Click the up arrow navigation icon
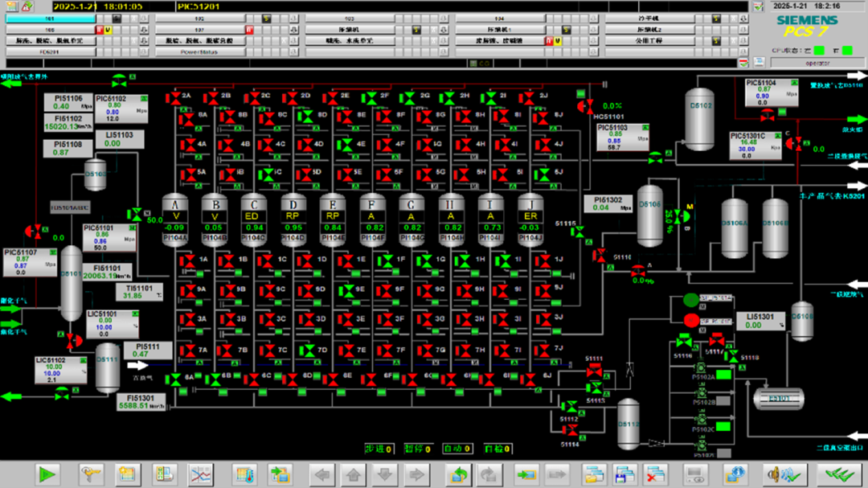Screen dimensions: 868x488 tap(354, 474)
